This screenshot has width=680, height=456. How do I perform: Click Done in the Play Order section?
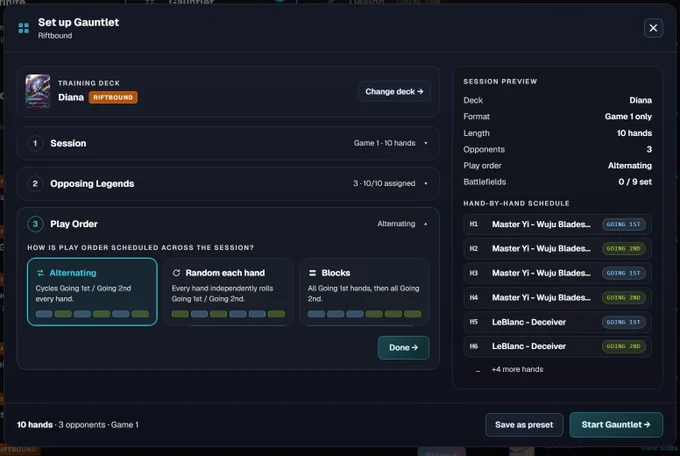(403, 348)
